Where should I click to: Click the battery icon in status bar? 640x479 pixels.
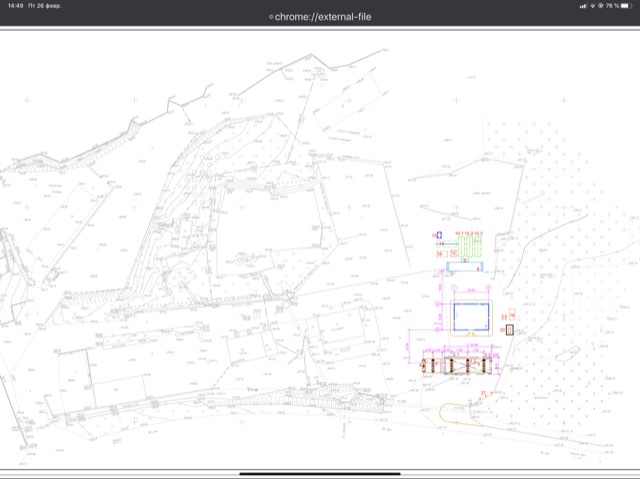[624, 6]
